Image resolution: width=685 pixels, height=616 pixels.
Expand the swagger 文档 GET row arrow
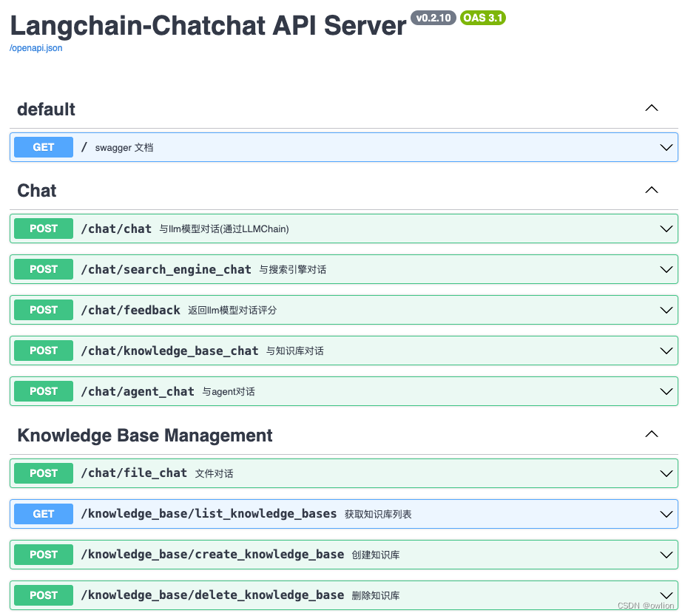pyautogui.click(x=667, y=148)
